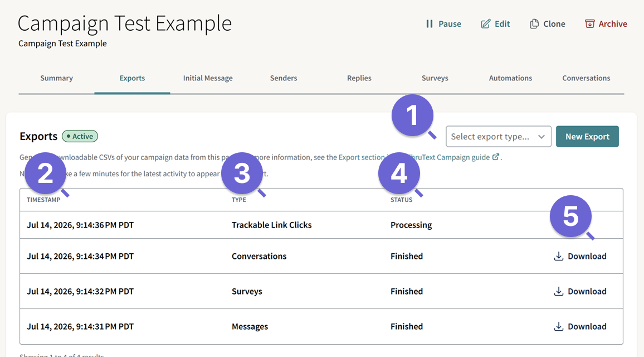Click the Edit pencil icon
The image size is (644, 357).
pyautogui.click(x=485, y=24)
